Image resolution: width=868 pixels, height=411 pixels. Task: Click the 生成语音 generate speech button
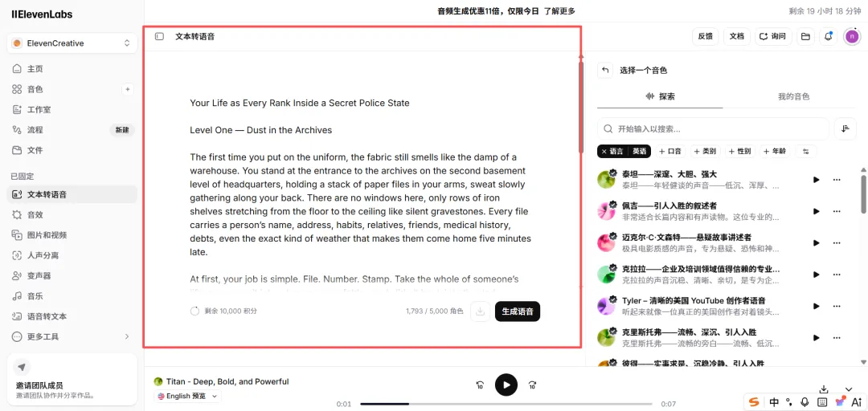click(x=518, y=311)
